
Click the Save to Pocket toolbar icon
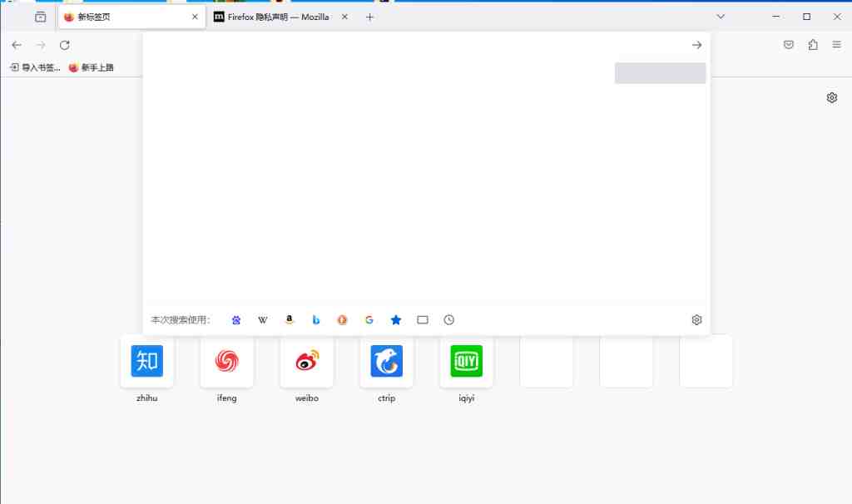tap(789, 45)
